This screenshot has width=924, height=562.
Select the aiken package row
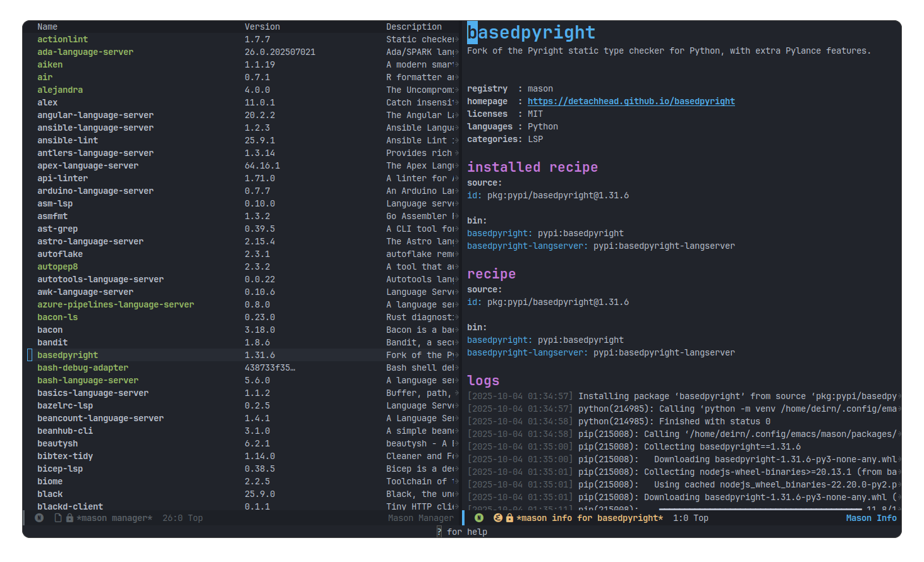(x=243, y=64)
